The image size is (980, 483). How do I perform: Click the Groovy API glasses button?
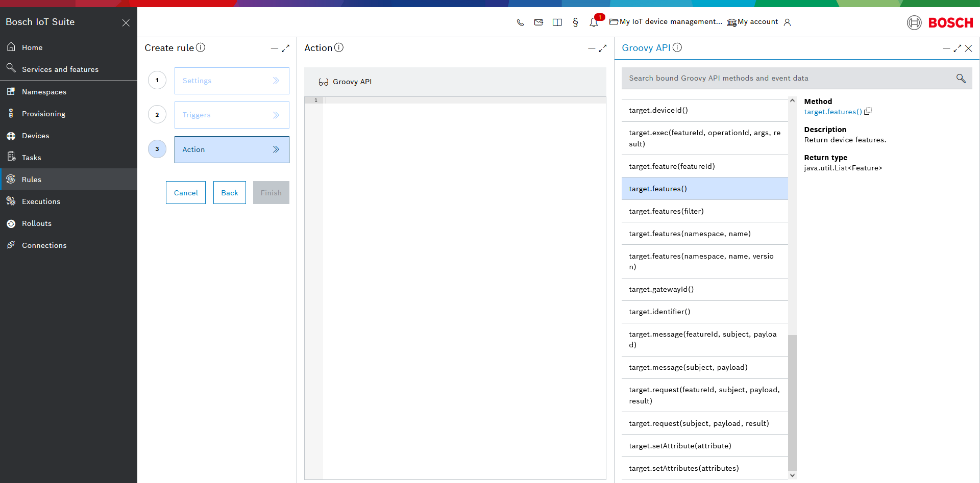(x=345, y=82)
